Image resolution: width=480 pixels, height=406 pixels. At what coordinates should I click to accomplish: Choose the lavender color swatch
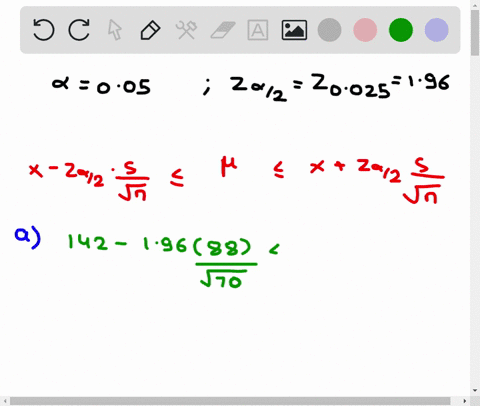point(436,30)
